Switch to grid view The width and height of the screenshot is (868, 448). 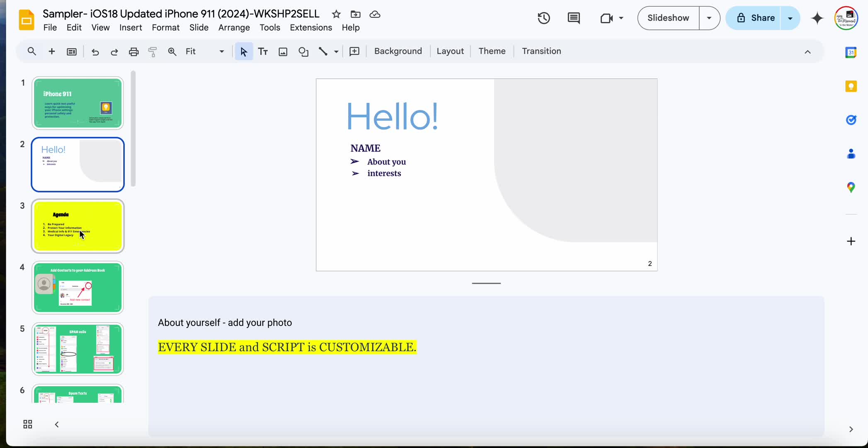(x=28, y=424)
